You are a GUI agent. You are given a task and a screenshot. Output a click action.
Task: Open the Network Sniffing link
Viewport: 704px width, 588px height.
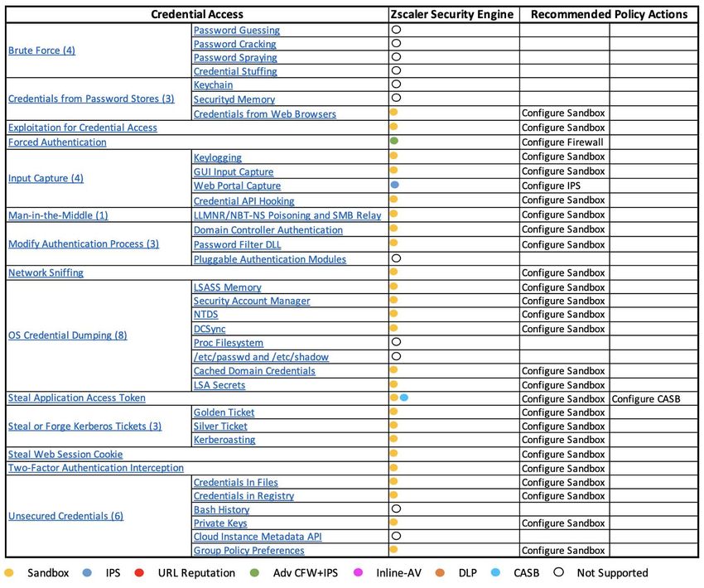pyautogui.click(x=46, y=273)
